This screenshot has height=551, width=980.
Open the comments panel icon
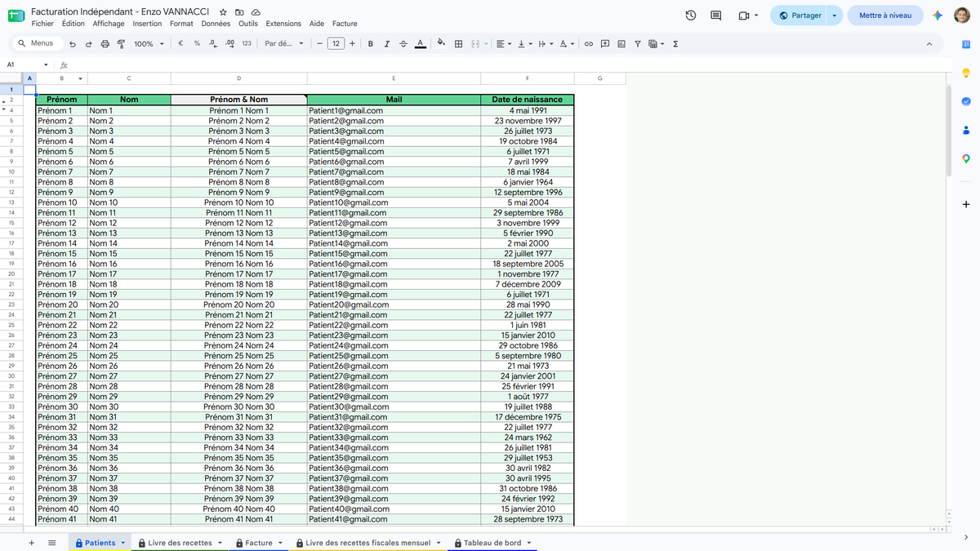[x=716, y=16]
